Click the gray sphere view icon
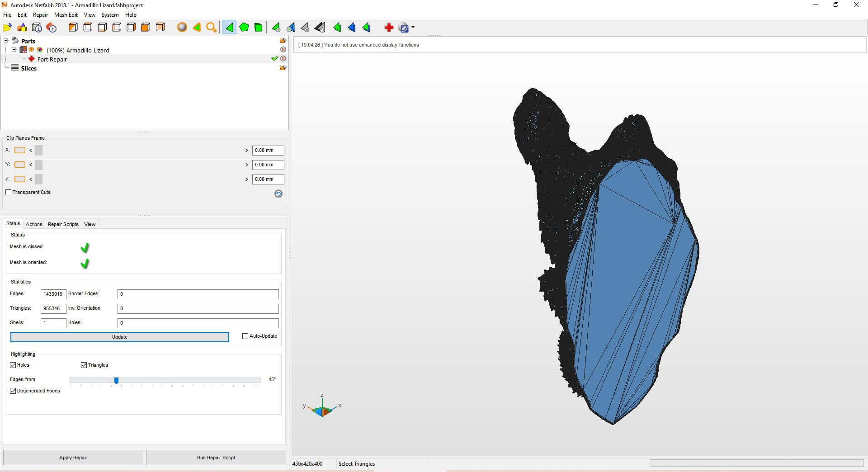 pos(182,28)
